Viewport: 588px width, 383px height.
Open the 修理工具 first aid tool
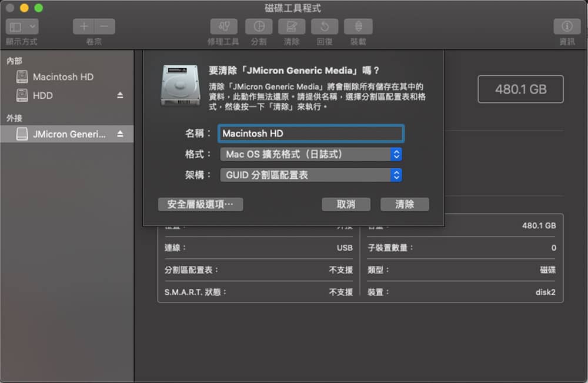[224, 26]
